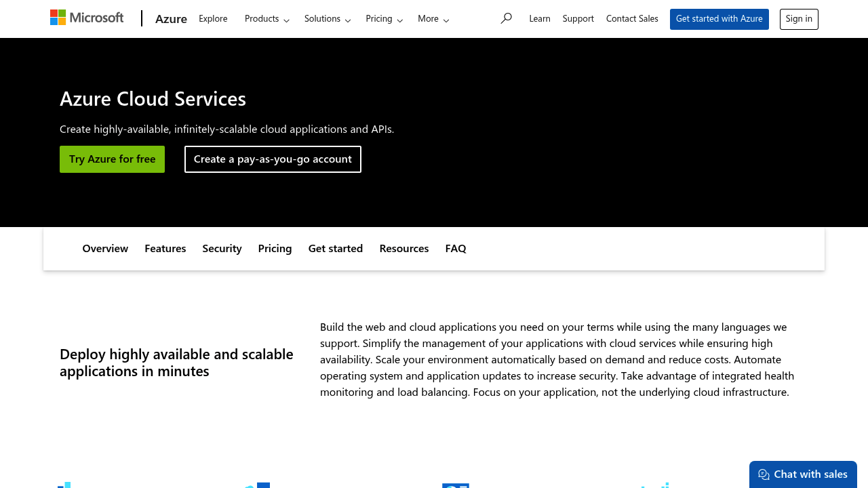This screenshot has height=488, width=868.
Task: Click the blue chart icon at bottom left
Action: point(64,485)
